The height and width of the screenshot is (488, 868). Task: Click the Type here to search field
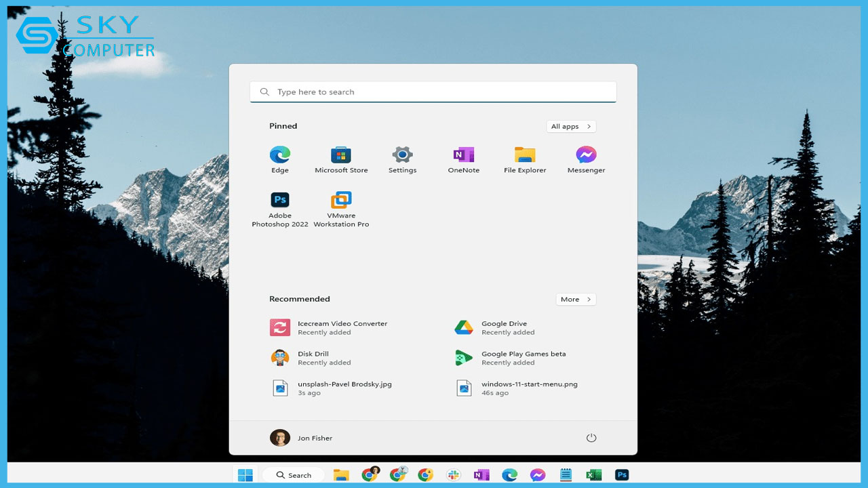433,91
